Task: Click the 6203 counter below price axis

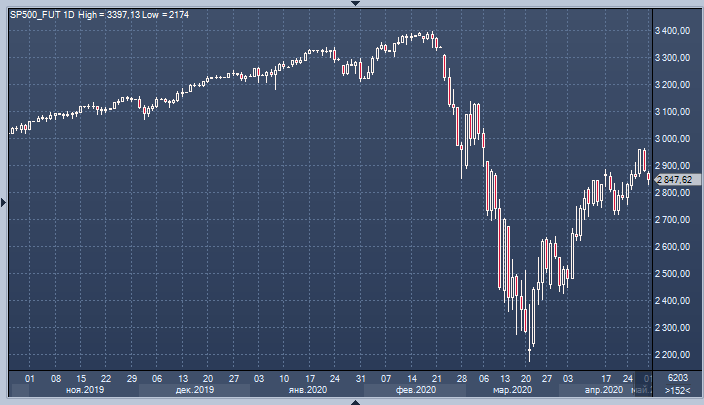Action: point(677,378)
